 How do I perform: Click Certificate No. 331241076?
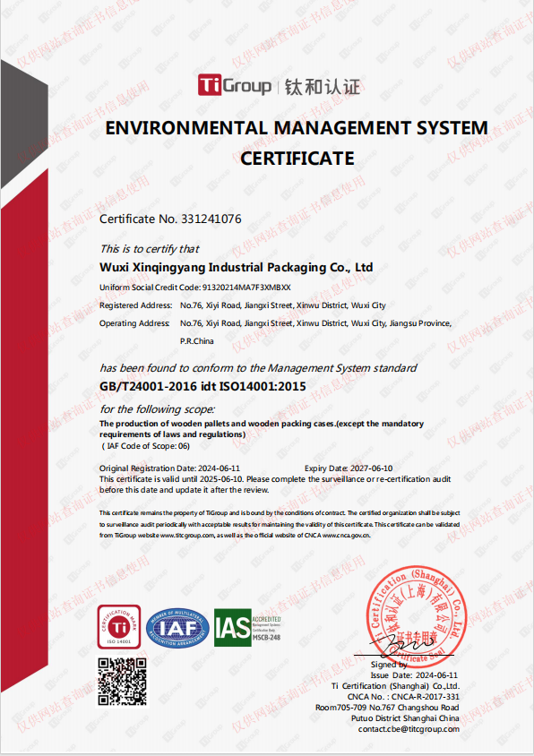pyautogui.click(x=170, y=219)
